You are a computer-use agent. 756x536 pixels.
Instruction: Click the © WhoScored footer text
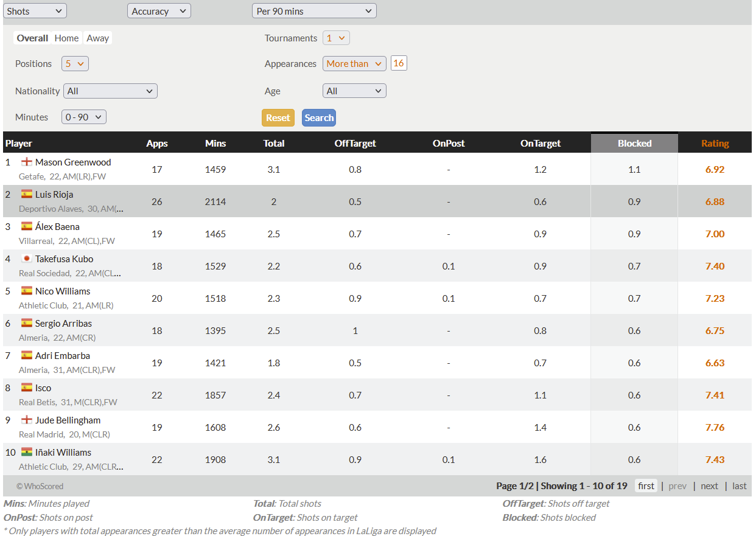click(x=40, y=486)
